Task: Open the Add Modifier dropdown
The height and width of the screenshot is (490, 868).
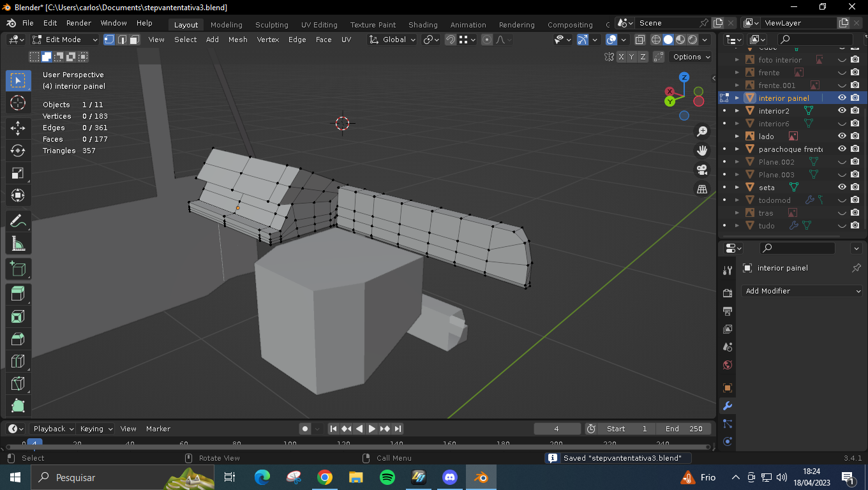Action: (802, 291)
